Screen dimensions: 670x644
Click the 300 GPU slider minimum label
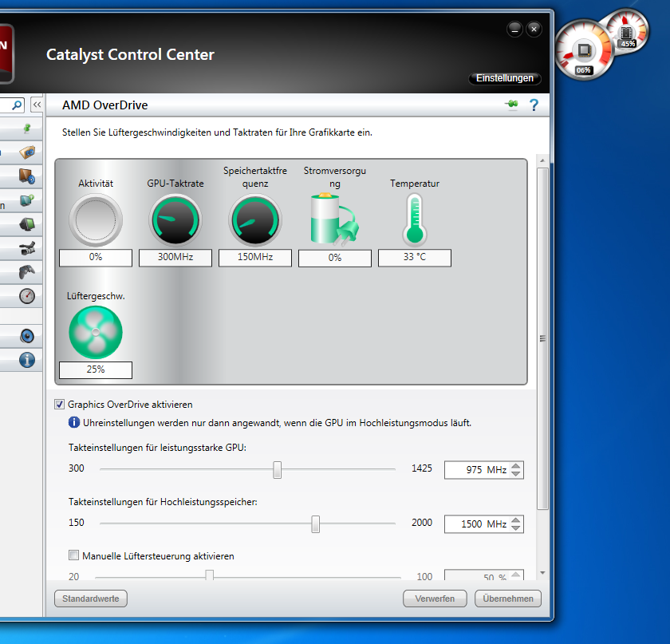(77, 468)
